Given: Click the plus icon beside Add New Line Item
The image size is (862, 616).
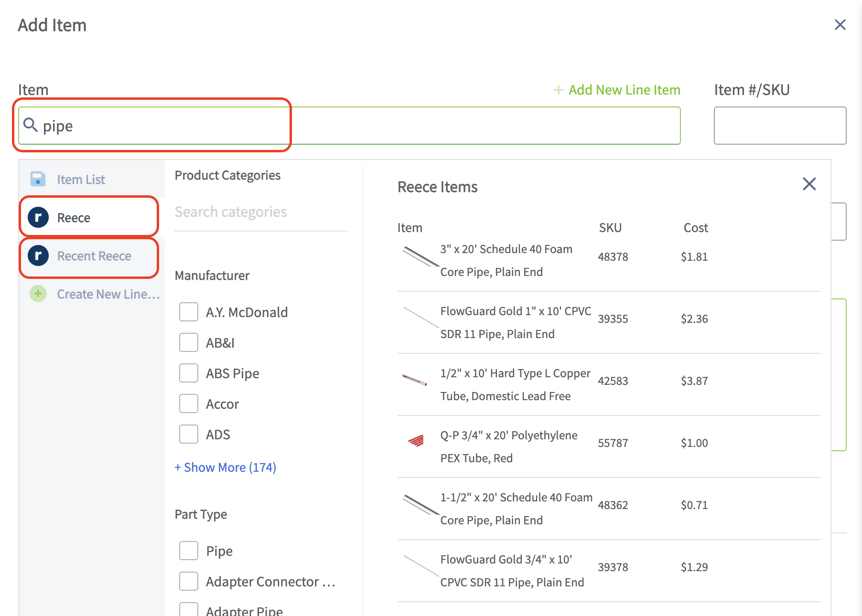Looking at the screenshot, I should click(558, 90).
